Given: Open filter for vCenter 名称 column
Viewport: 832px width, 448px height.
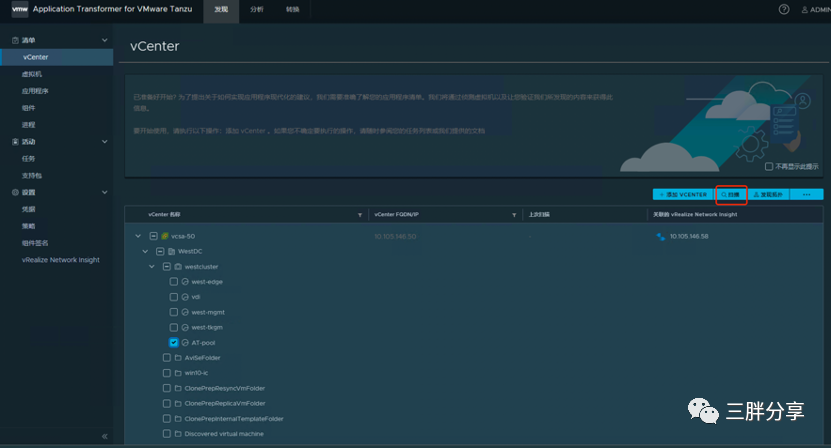Looking at the screenshot, I should 360,215.
